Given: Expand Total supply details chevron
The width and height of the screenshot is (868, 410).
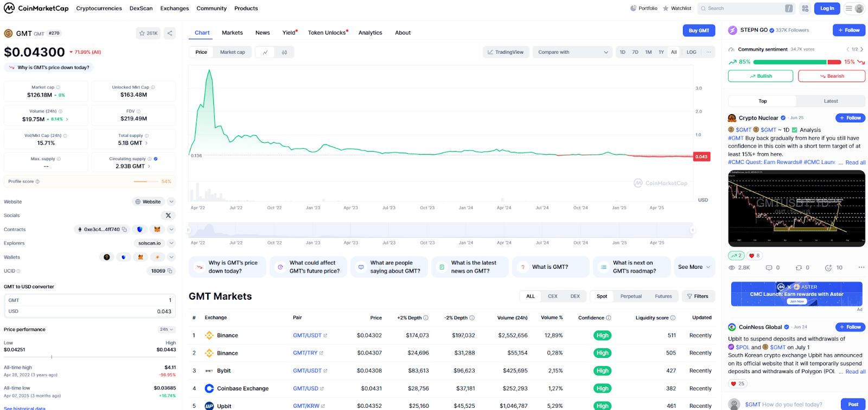Looking at the screenshot, I should click(146, 143).
